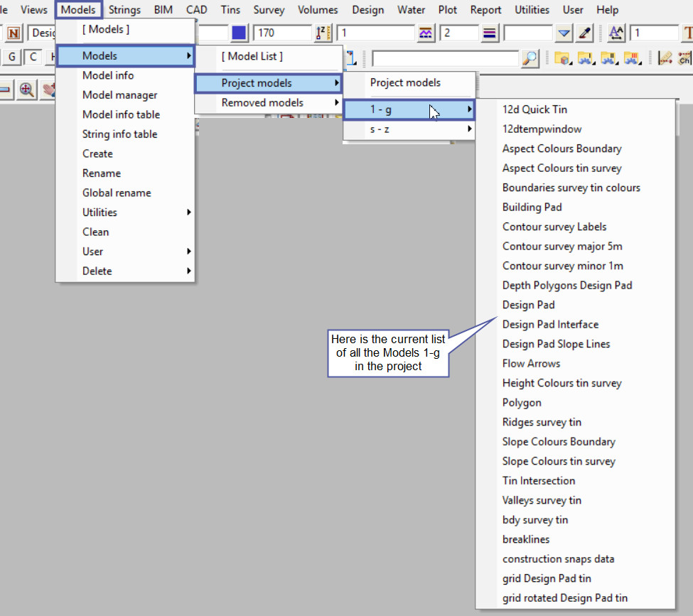Click the second folder icon after the cube folder
This screenshot has height=616, width=693.
click(586, 58)
